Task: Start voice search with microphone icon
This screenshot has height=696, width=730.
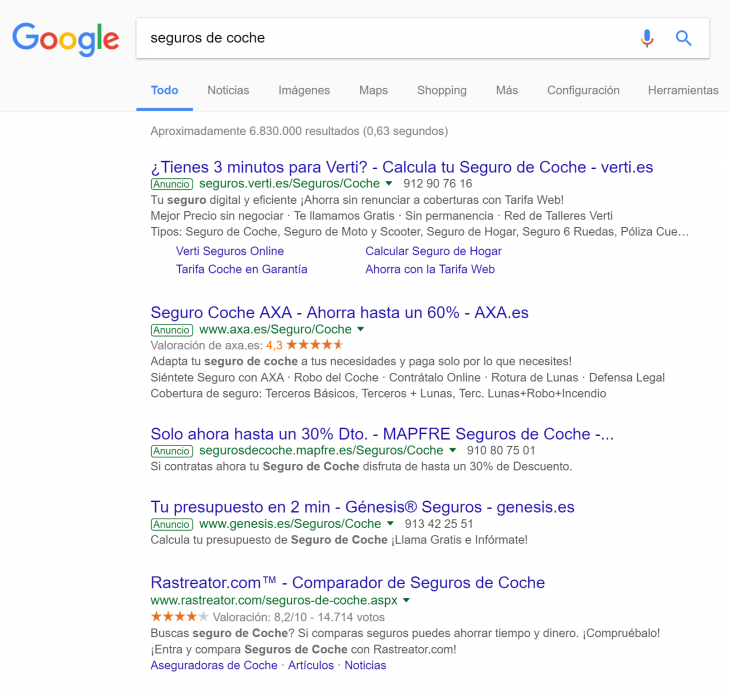Action: (647, 38)
